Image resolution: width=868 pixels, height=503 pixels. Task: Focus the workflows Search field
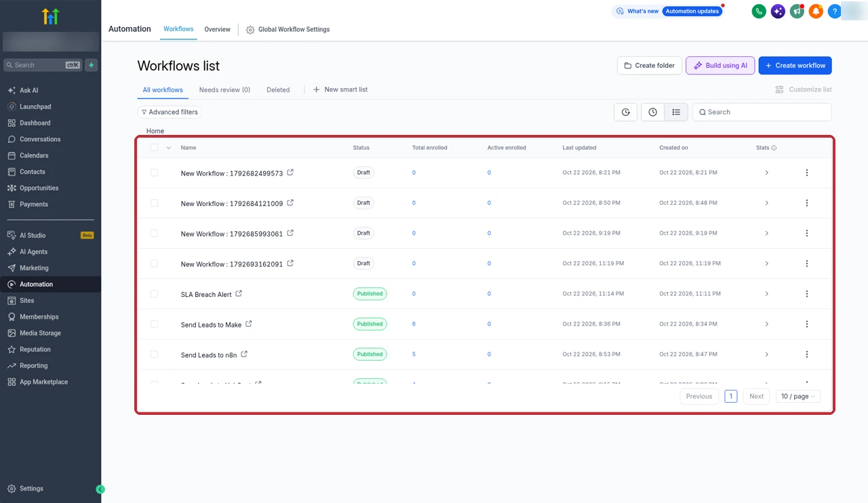click(x=762, y=112)
